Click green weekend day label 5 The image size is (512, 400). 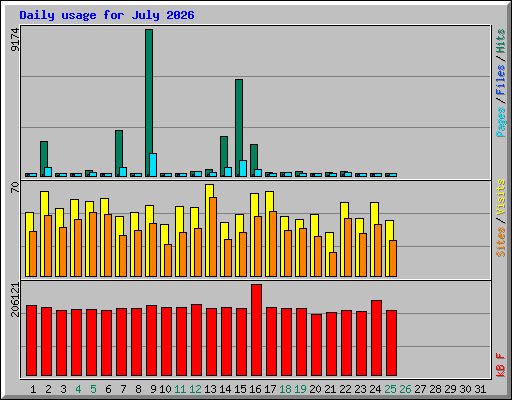click(93, 389)
